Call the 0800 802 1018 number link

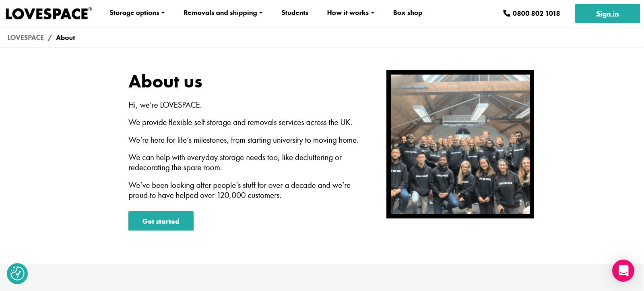536,13
